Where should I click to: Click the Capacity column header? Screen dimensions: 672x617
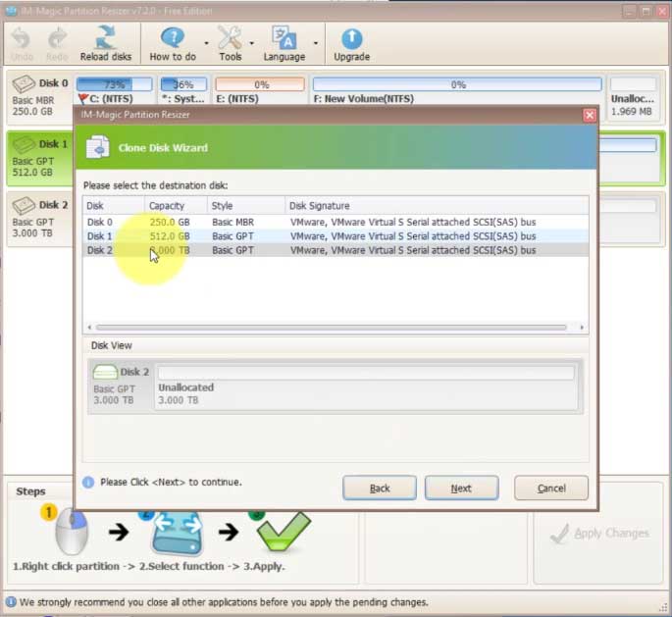click(x=176, y=206)
